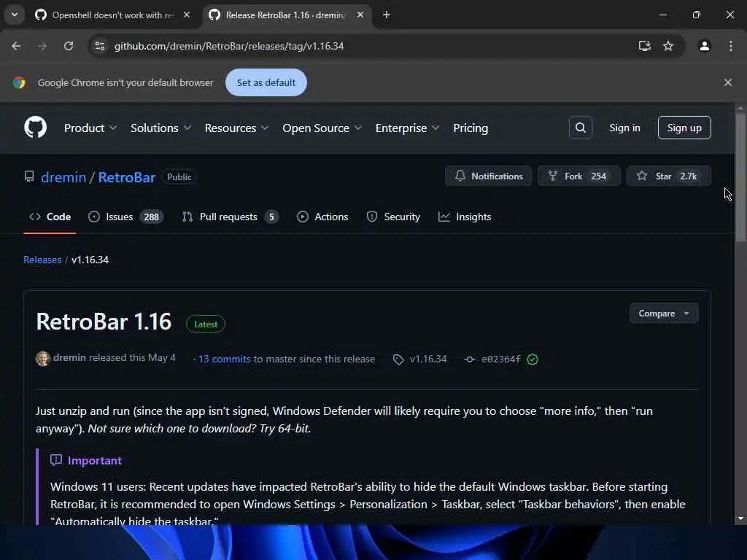Open Chrome three-dot menu
This screenshot has height=560, width=747.
(731, 46)
